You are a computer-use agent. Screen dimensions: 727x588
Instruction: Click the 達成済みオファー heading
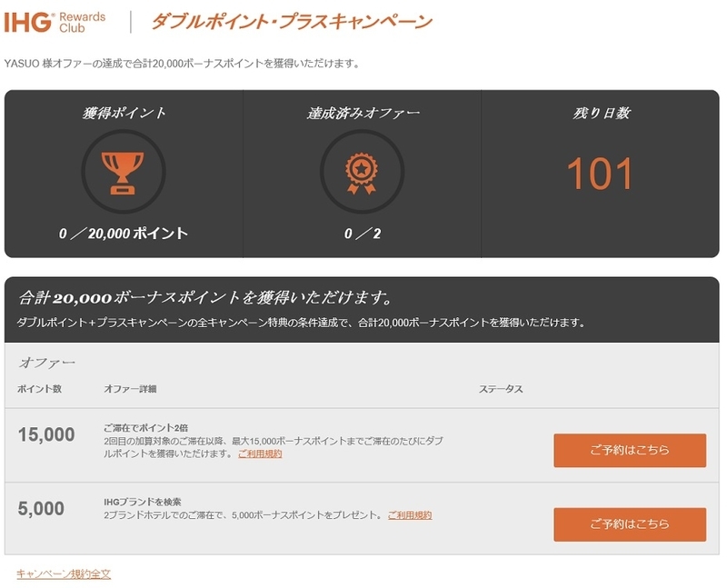click(363, 113)
